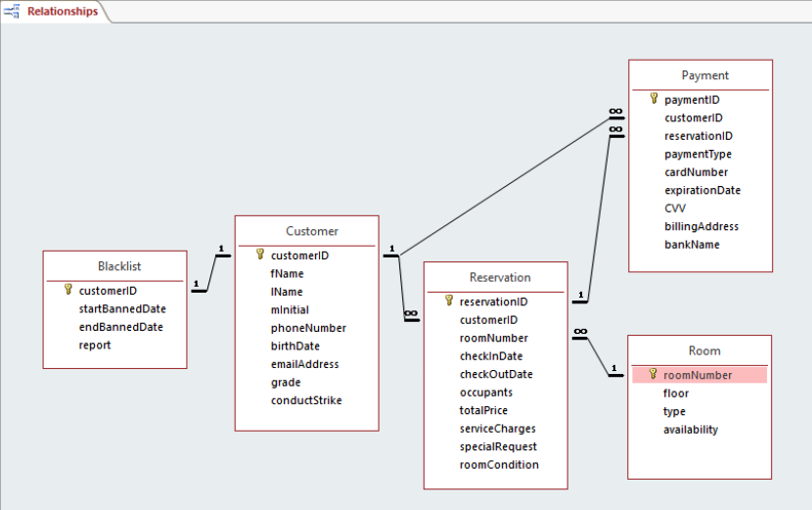The width and height of the screenshot is (812, 510).
Task: Select the highlighted roomNumber field in Room
Action: point(699,375)
